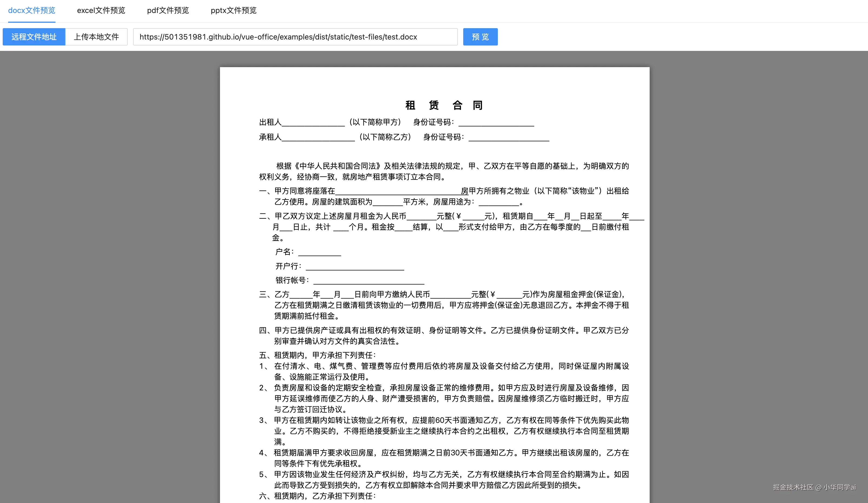This screenshot has height=503, width=868.
Task: Click the blank line after 出租人
Action: click(x=313, y=123)
